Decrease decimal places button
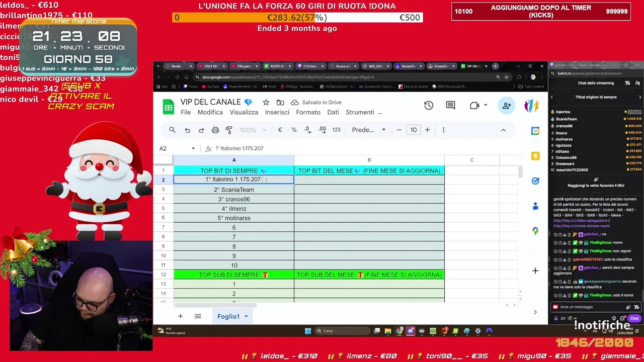This screenshot has width=644, height=362. [308, 130]
